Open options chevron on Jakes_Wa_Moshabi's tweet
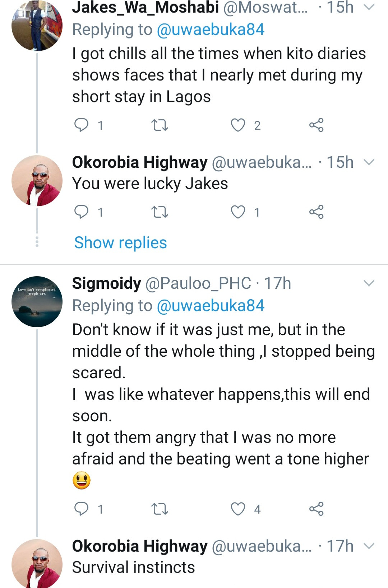Image resolution: width=388 pixels, height=588 pixels. pyautogui.click(x=369, y=7)
